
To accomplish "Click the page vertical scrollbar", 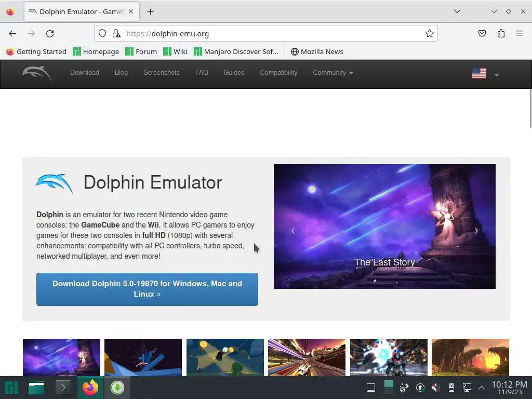I will pos(530,109).
